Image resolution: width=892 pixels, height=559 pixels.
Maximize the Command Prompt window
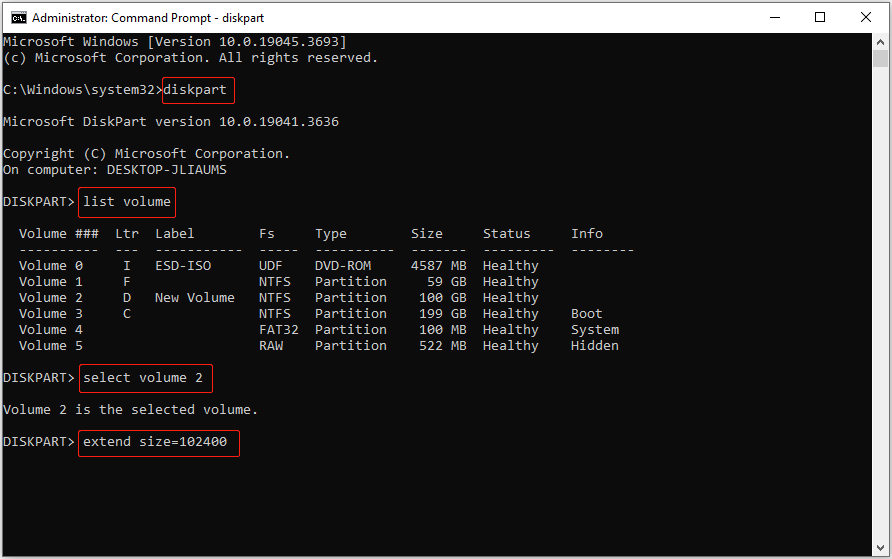coord(820,17)
